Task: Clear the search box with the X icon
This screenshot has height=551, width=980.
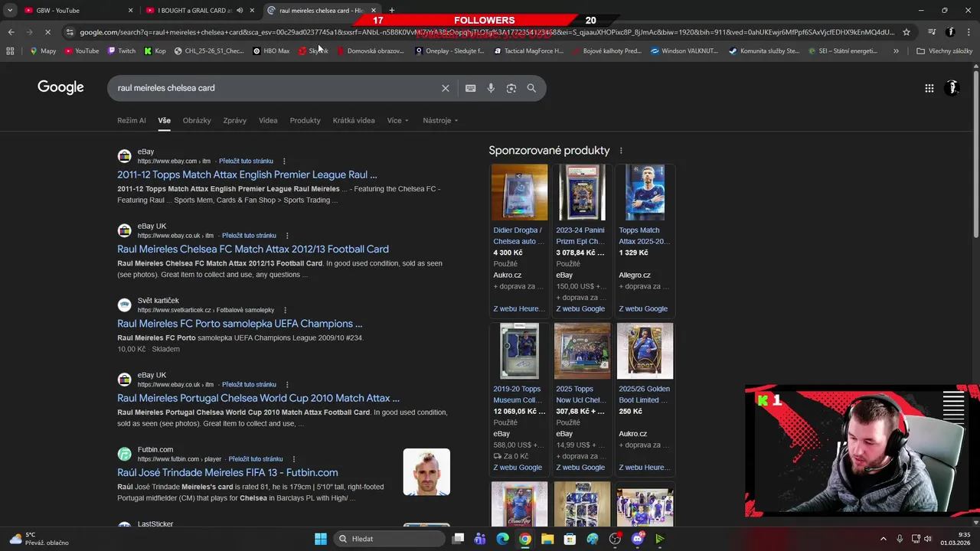Action: point(445,88)
